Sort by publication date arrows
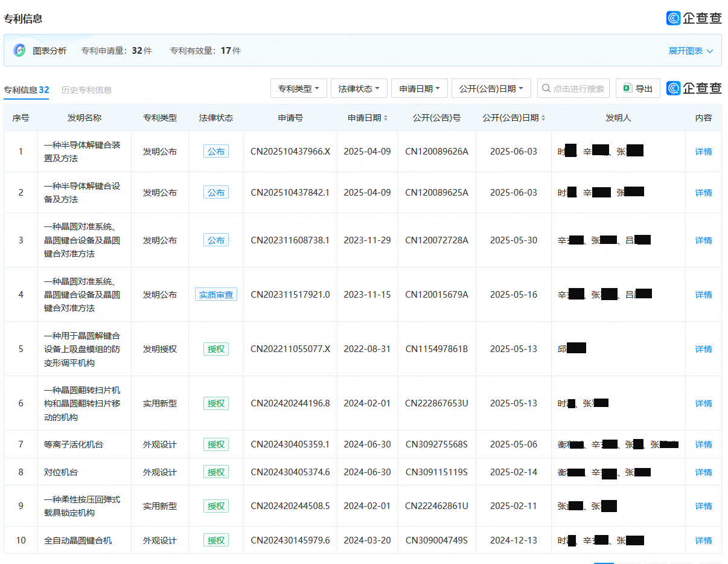Image resolution: width=728 pixels, height=564 pixels. pos(543,118)
